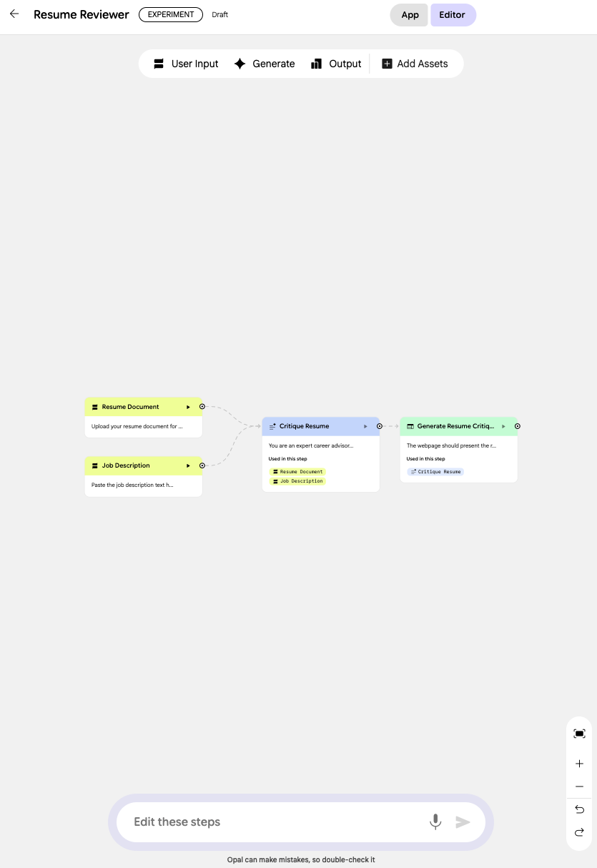Go back using the arrow icon
The image size is (597, 868).
click(14, 14)
